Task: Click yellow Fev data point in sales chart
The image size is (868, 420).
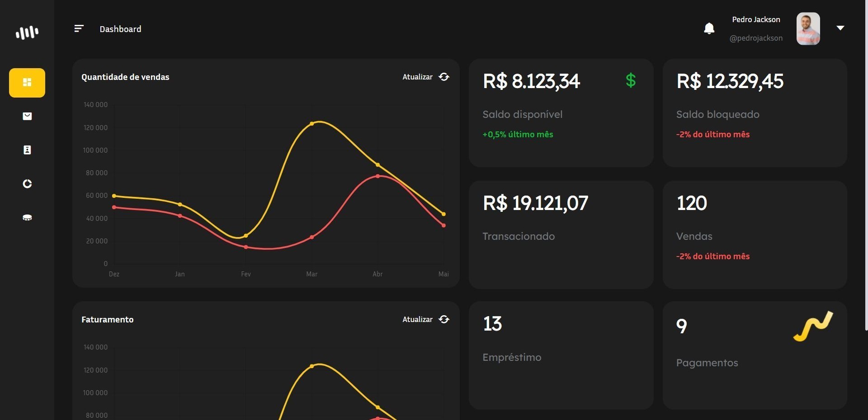Action: point(246,236)
